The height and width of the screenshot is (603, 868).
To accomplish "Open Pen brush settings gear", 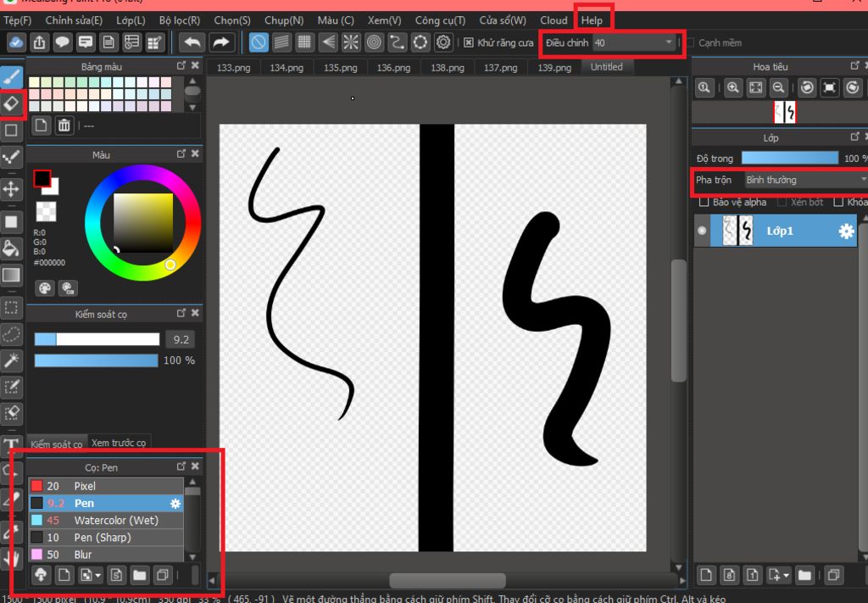I will (x=175, y=503).
